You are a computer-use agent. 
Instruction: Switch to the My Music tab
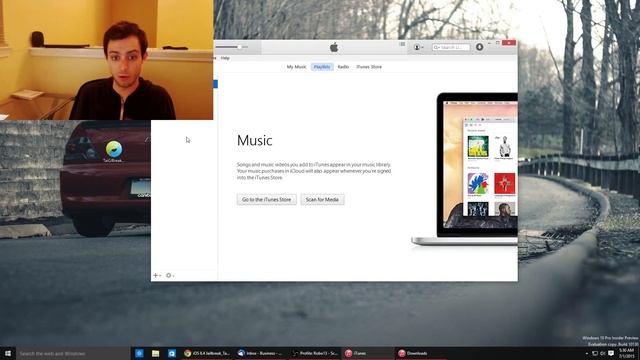[296, 67]
